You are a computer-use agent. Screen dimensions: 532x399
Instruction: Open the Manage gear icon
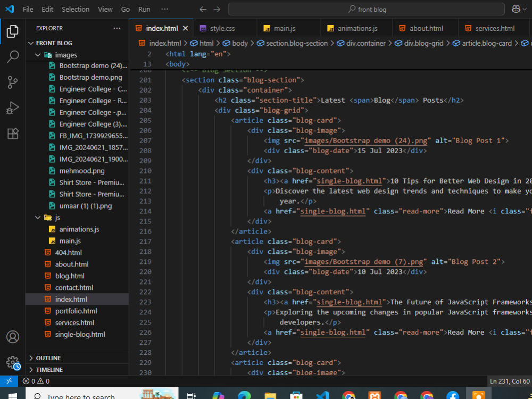pos(13,362)
